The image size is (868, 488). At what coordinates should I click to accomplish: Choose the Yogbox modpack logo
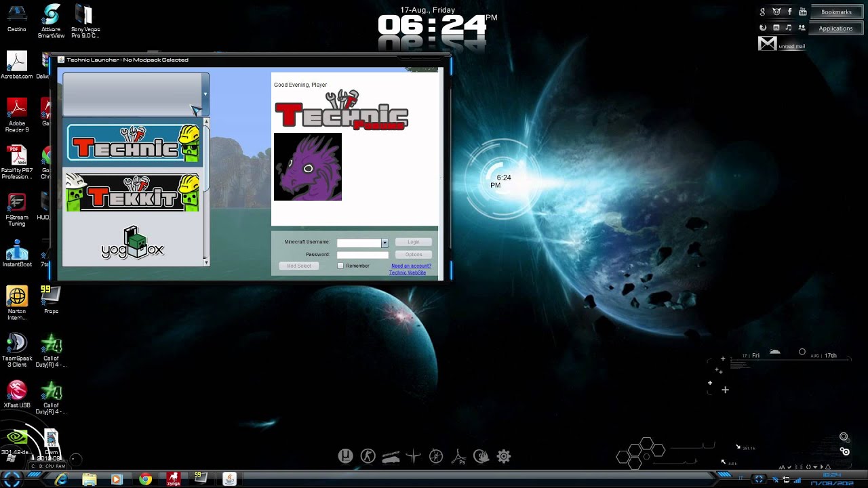133,243
